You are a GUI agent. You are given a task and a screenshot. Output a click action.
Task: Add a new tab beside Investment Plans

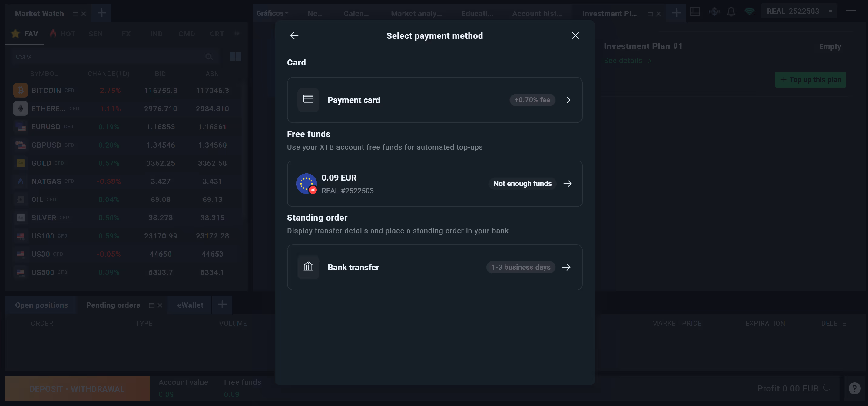(x=676, y=13)
